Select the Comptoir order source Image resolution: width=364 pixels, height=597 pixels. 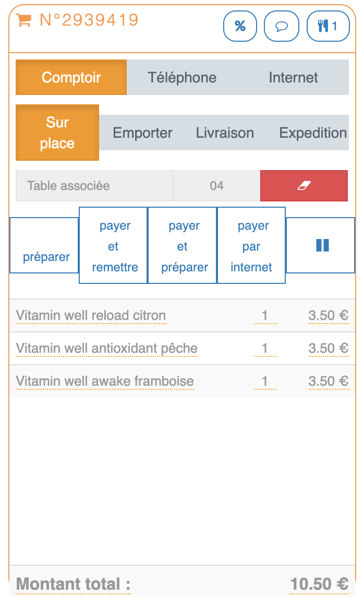click(x=71, y=77)
